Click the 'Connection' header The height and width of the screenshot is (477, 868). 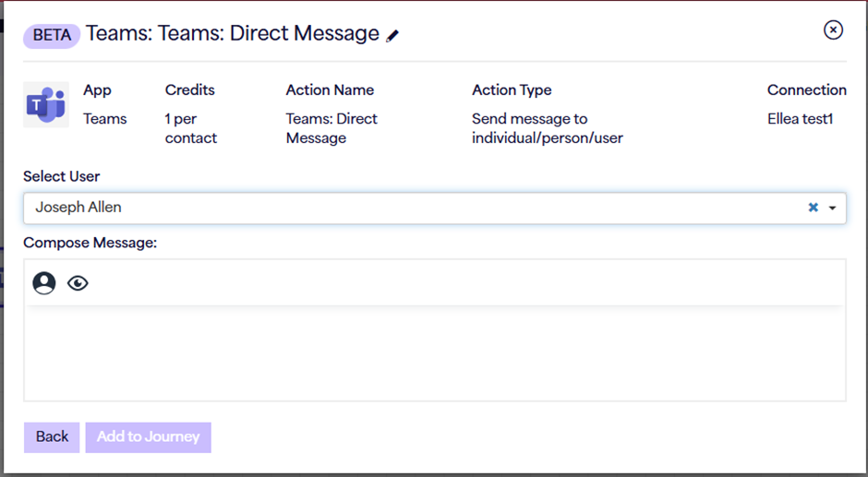point(806,90)
